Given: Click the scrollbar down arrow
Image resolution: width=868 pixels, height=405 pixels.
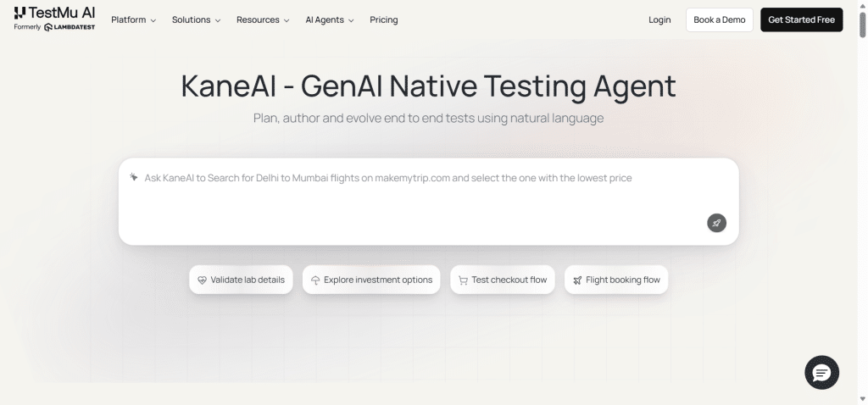Looking at the screenshot, I should pyautogui.click(x=862, y=399).
